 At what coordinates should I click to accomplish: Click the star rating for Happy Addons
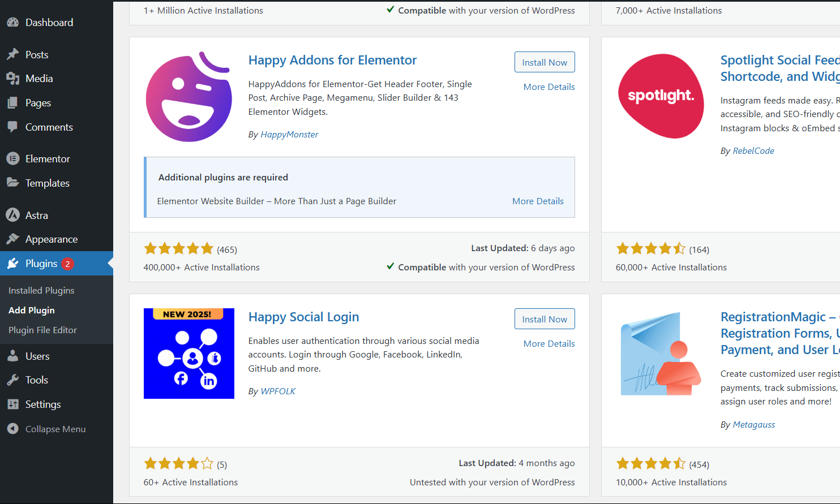[179, 249]
